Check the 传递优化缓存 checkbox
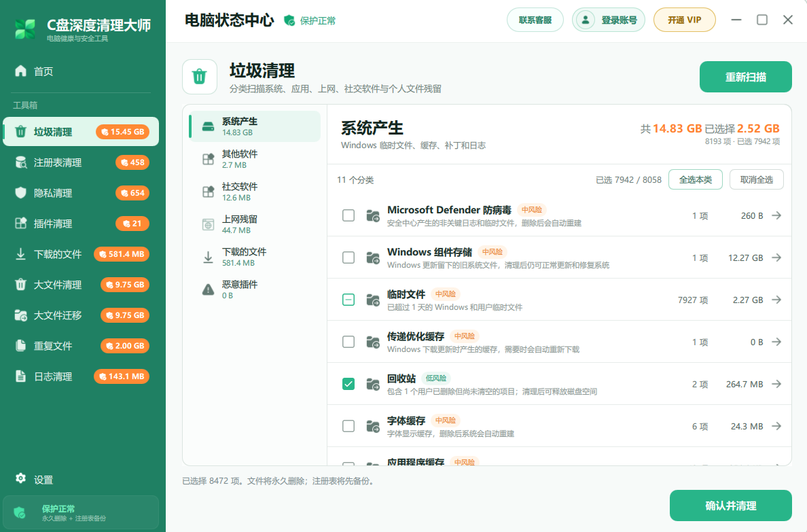Screen dimensions: 807x532 coord(348,342)
